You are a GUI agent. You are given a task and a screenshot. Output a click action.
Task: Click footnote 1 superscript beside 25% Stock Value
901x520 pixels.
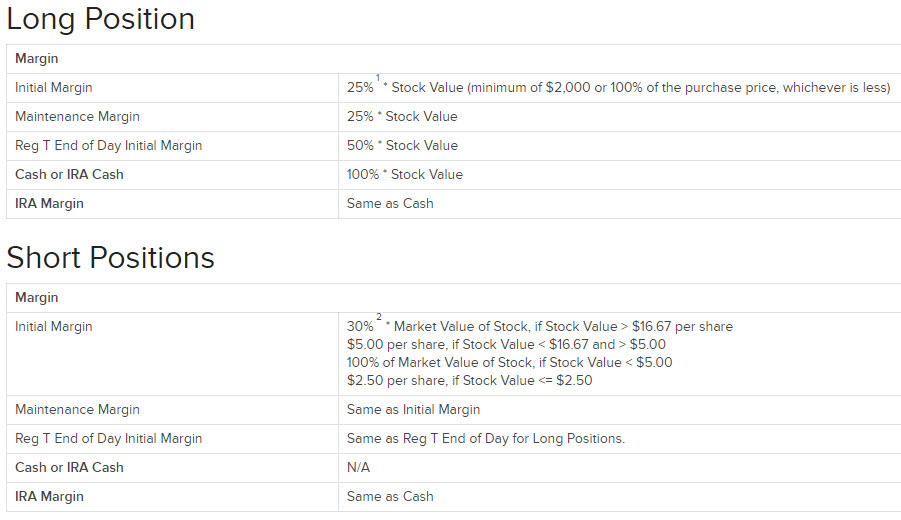point(378,79)
